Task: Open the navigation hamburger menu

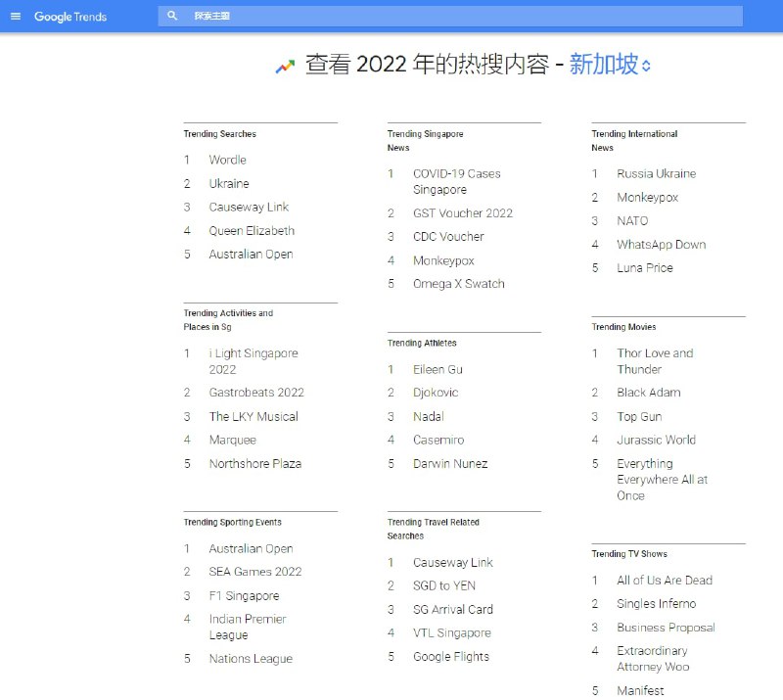Action: (x=15, y=17)
